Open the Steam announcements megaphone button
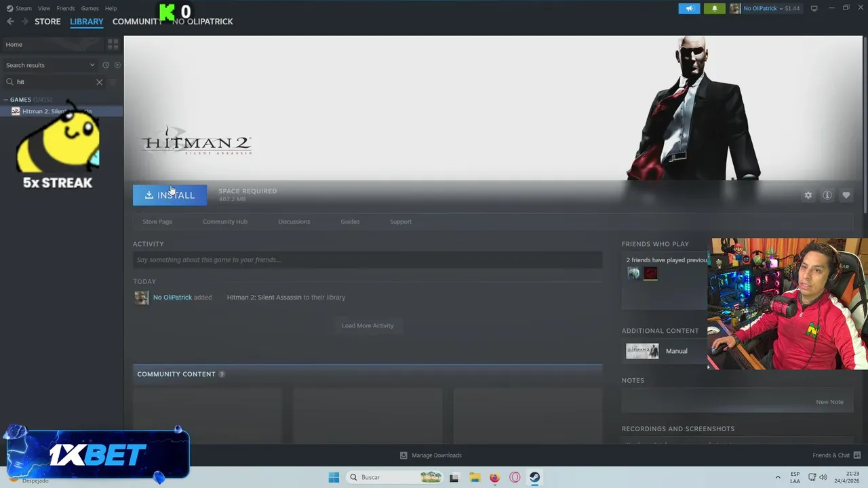Image resolution: width=868 pixels, height=488 pixels. coord(689,8)
